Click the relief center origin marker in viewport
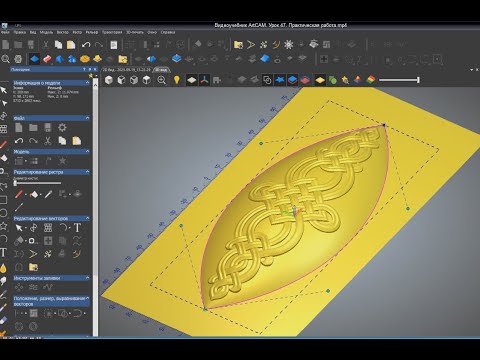Image resolution: width=480 pixels, height=360 pixels. click(294, 211)
